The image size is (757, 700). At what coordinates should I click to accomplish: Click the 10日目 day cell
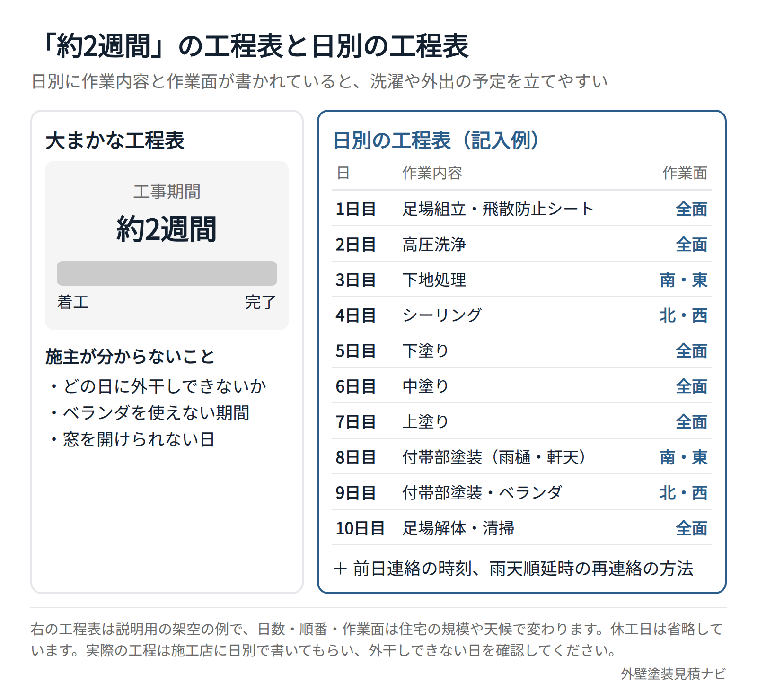tap(361, 528)
